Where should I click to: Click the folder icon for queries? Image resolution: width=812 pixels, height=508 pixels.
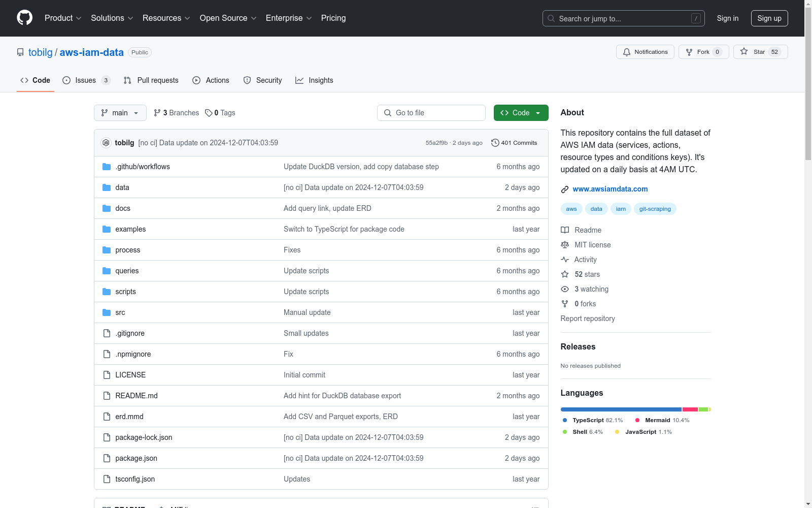click(x=107, y=271)
